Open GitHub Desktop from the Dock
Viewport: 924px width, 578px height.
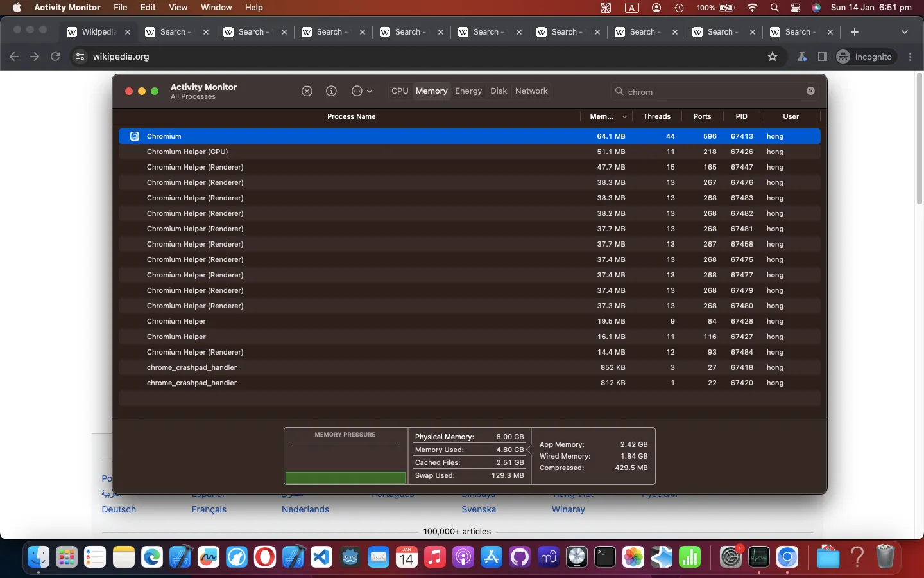pos(520,557)
